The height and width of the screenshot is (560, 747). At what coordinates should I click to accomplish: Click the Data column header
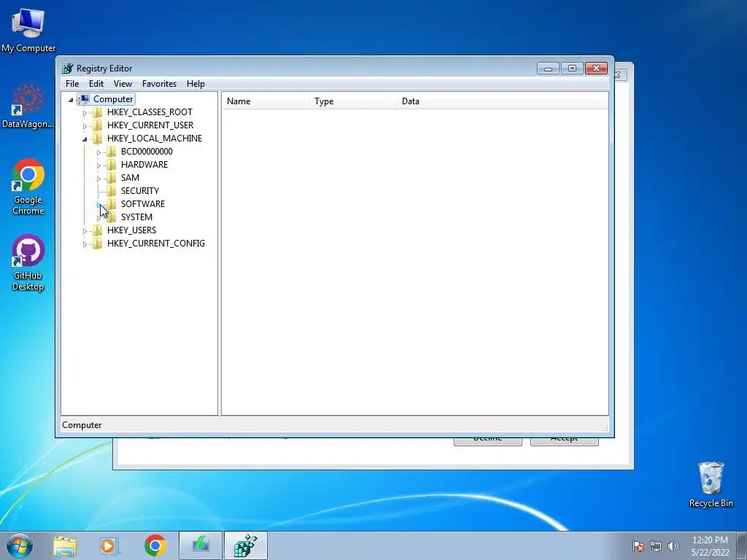(503, 101)
